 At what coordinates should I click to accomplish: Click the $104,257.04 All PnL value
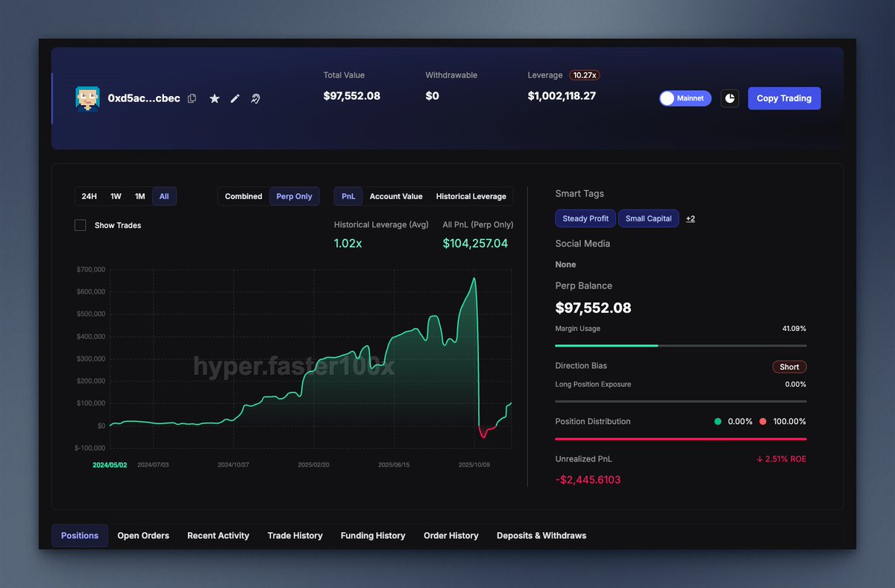click(x=475, y=244)
